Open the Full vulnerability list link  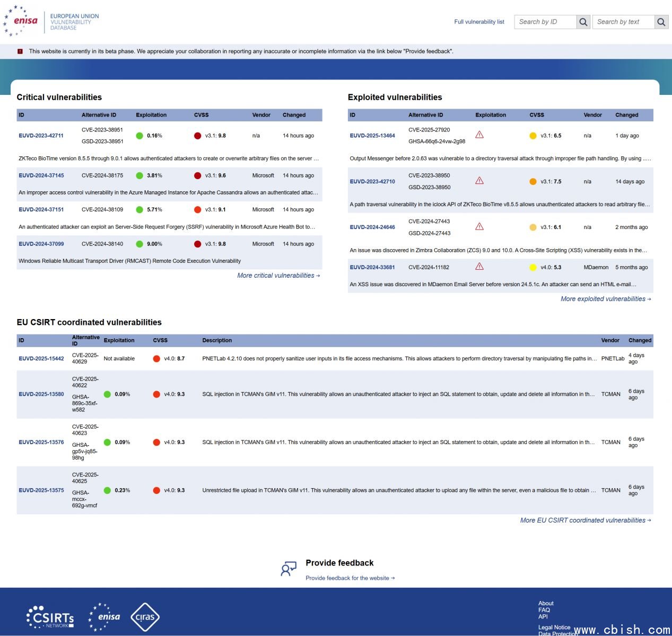click(x=479, y=22)
